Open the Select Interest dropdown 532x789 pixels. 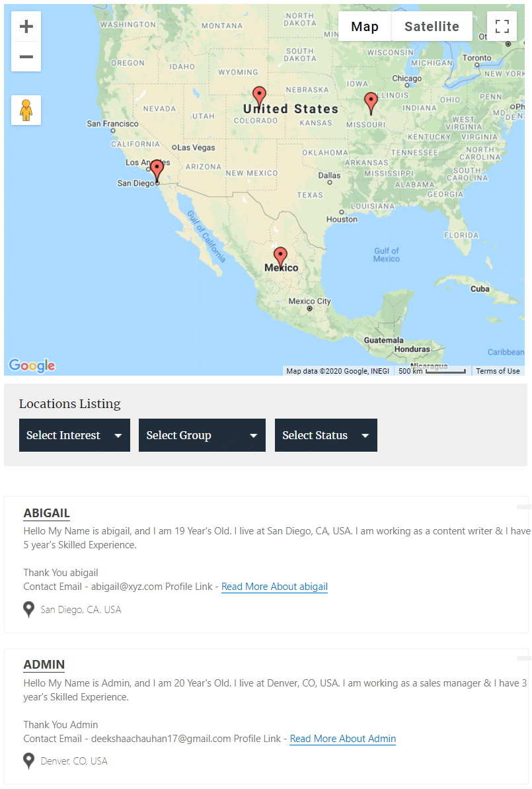point(74,435)
